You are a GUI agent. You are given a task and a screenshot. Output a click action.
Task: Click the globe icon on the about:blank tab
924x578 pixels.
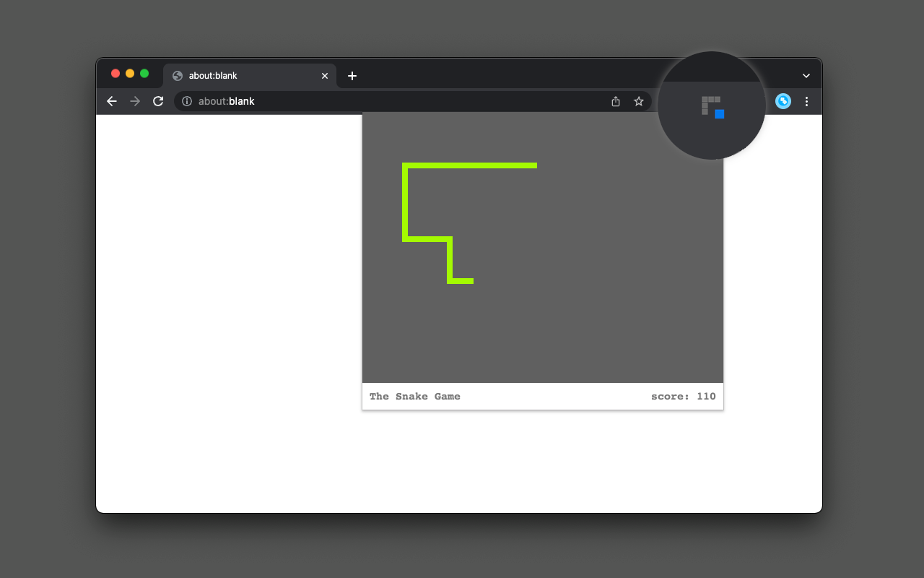177,75
